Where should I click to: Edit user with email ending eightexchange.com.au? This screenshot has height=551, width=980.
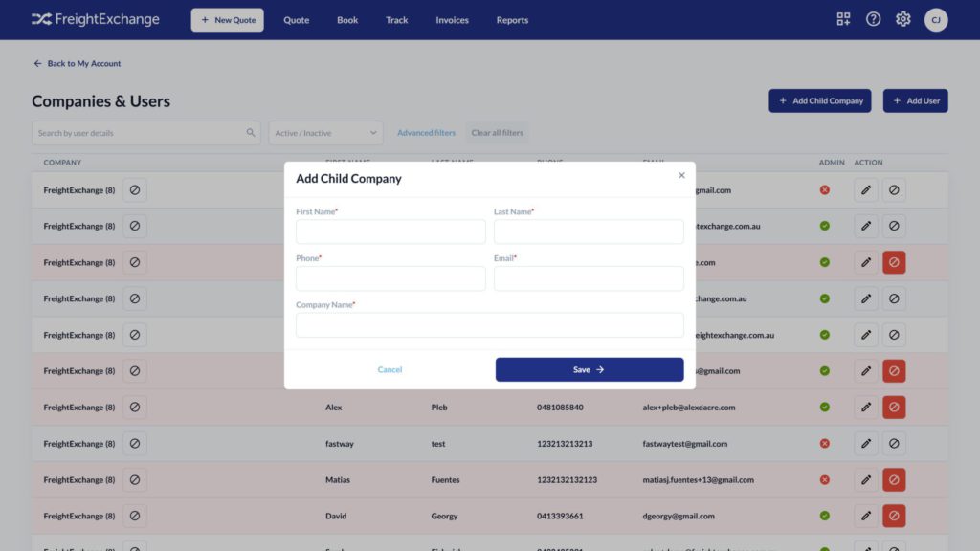pyautogui.click(x=865, y=335)
